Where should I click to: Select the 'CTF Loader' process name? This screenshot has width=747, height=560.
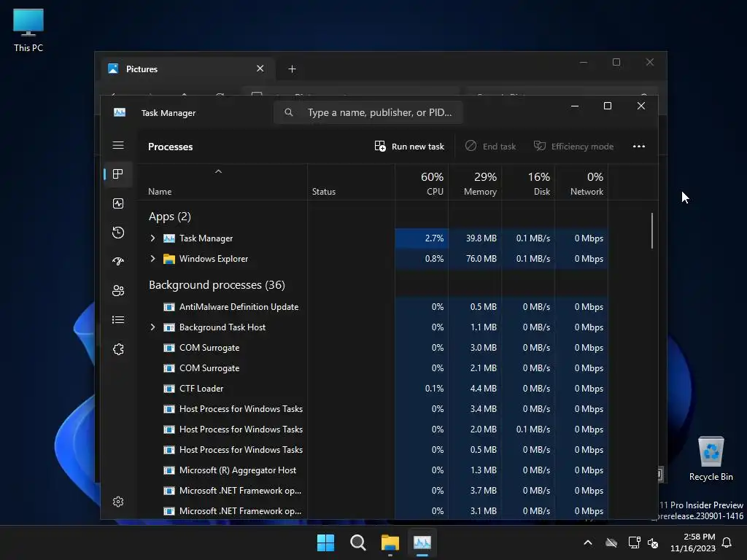click(x=201, y=389)
